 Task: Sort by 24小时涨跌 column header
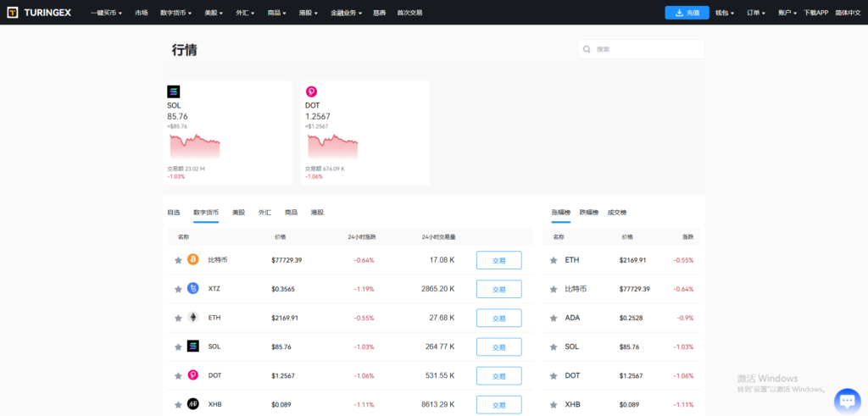click(362, 236)
